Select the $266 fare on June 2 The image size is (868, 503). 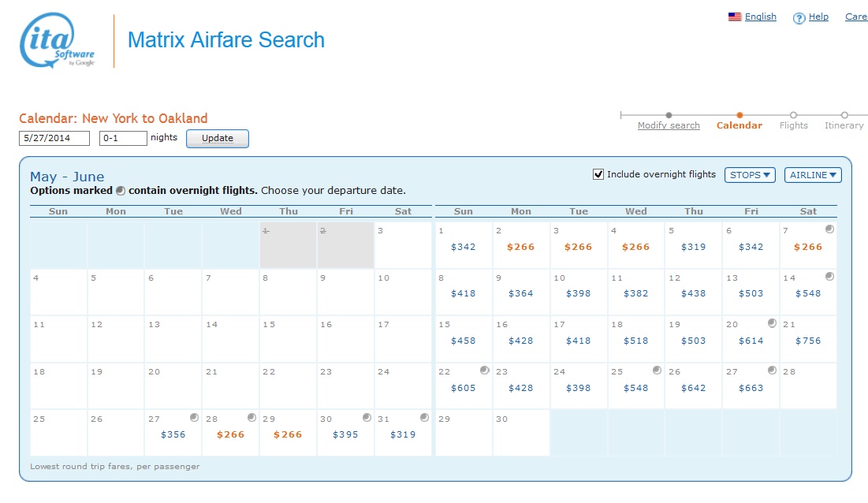(x=520, y=247)
